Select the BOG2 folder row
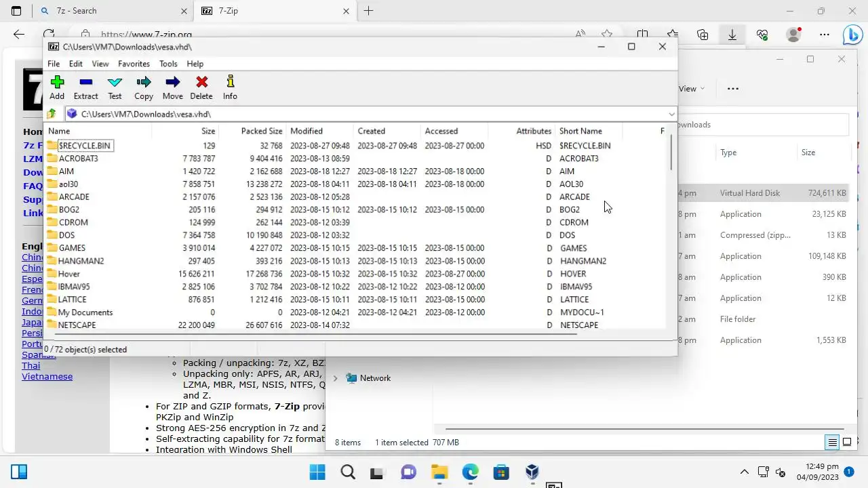Image resolution: width=868 pixels, height=488 pixels. tap(356, 209)
